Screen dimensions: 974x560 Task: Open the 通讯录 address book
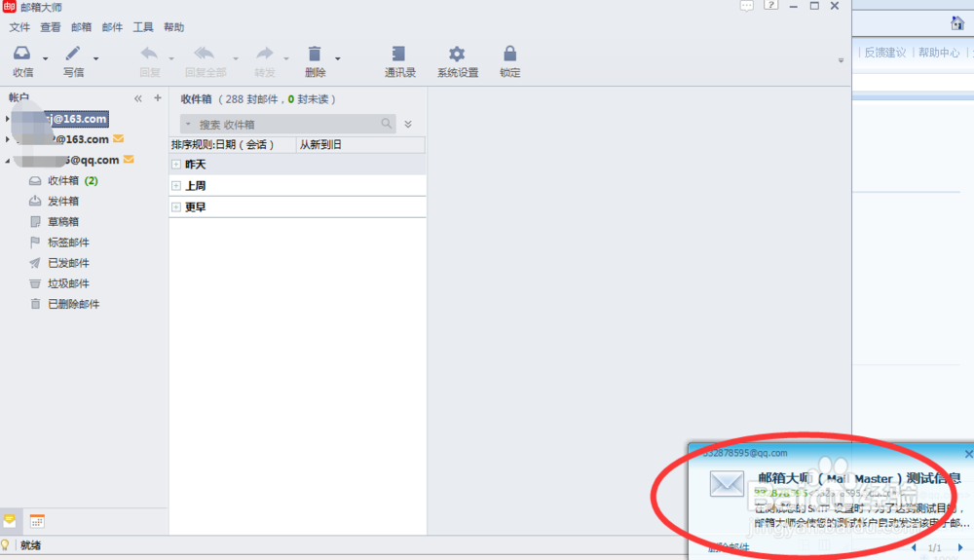click(399, 60)
